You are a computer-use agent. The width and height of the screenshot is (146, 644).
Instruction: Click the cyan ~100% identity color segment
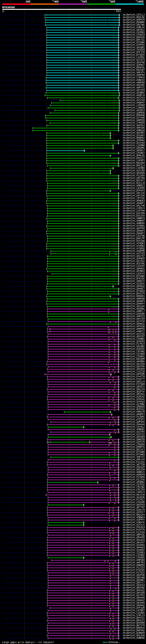130,4
